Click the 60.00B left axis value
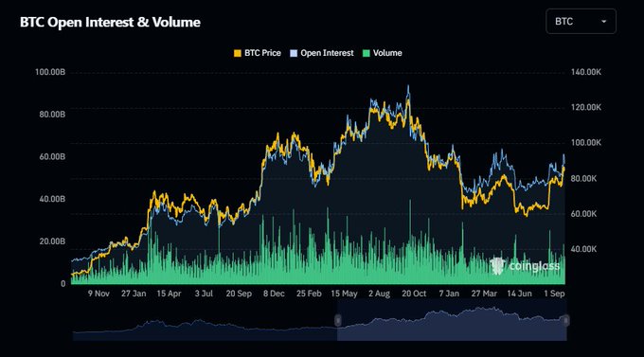 [52, 157]
